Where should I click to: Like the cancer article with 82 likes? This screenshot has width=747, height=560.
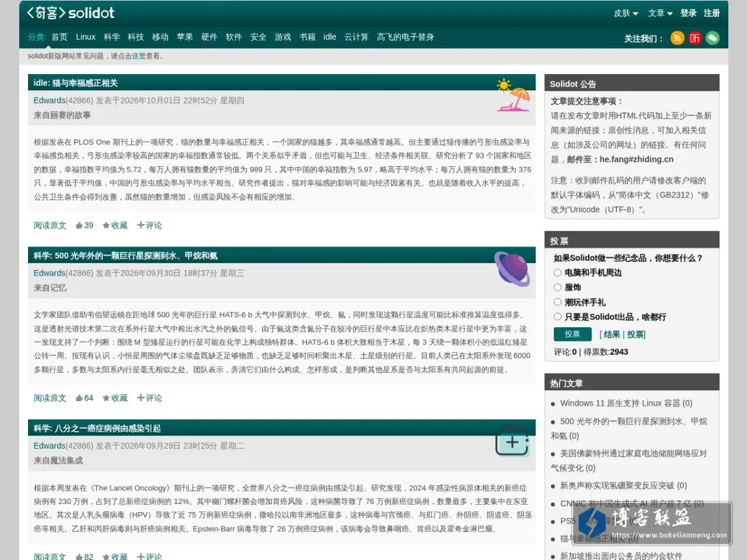click(x=85, y=556)
